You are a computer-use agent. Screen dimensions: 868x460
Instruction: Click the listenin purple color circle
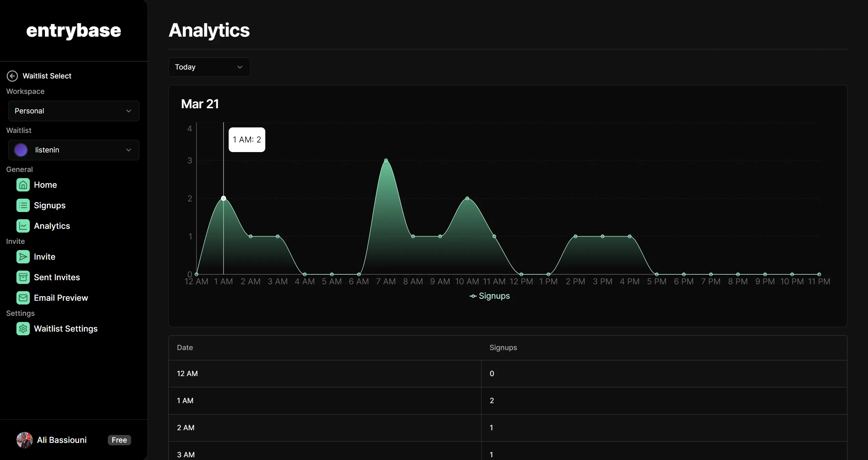coord(21,150)
